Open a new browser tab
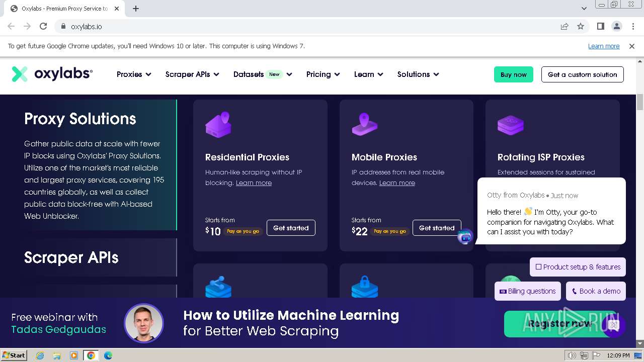The width and height of the screenshot is (644, 362). click(x=136, y=9)
